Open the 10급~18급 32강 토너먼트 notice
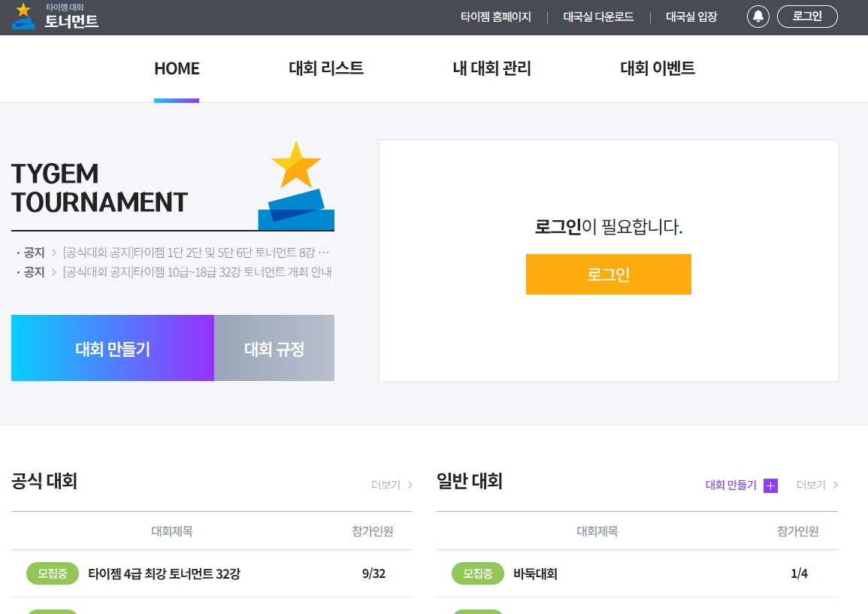 coord(197,272)
